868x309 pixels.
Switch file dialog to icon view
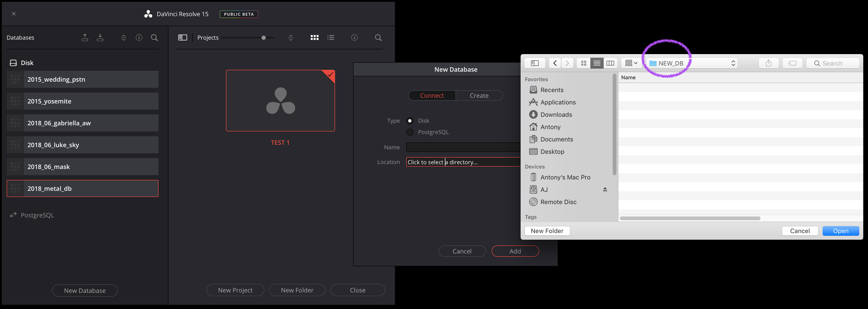pos(583,63)
